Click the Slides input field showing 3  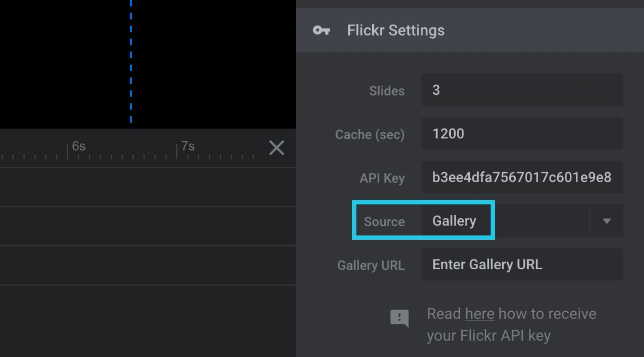(522, 90)
